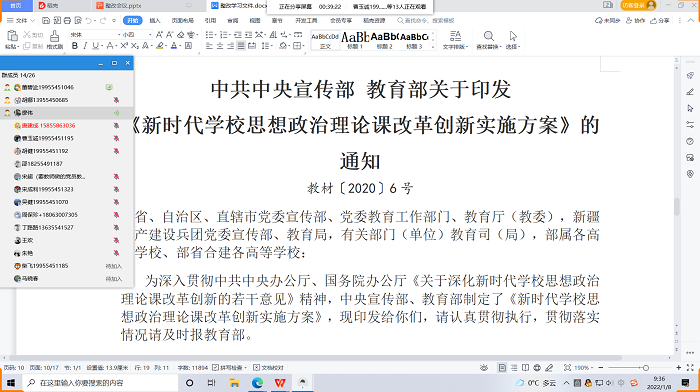Screen dimensions: 700x392
Task: Collapse the ribbon with chevron
Action: coord(691,21)
